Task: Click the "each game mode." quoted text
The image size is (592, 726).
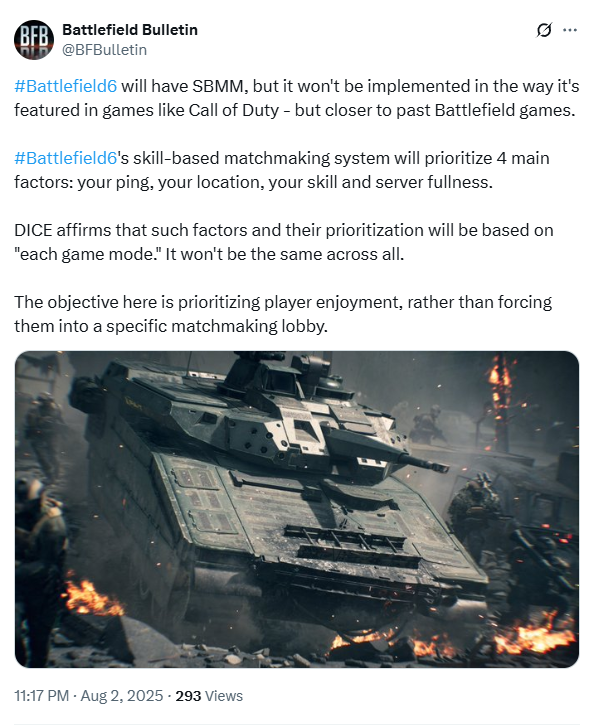Action: coord(87,254)
